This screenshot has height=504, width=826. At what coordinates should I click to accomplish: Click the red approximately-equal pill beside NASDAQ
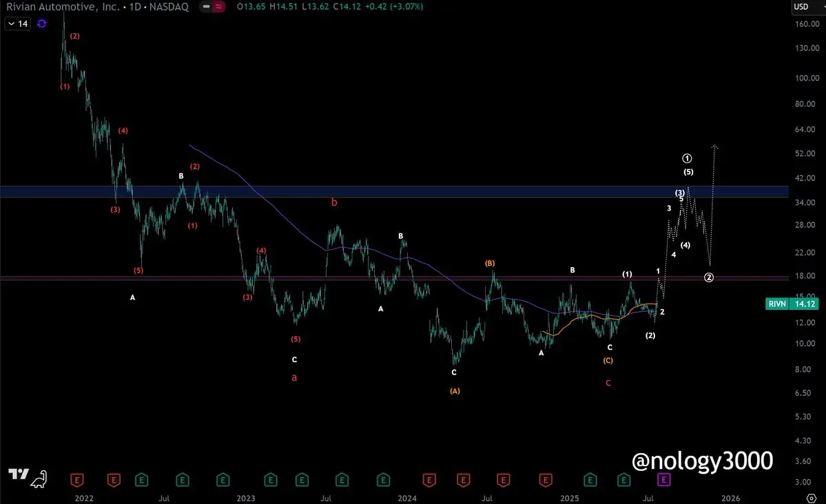coord(218,7)
